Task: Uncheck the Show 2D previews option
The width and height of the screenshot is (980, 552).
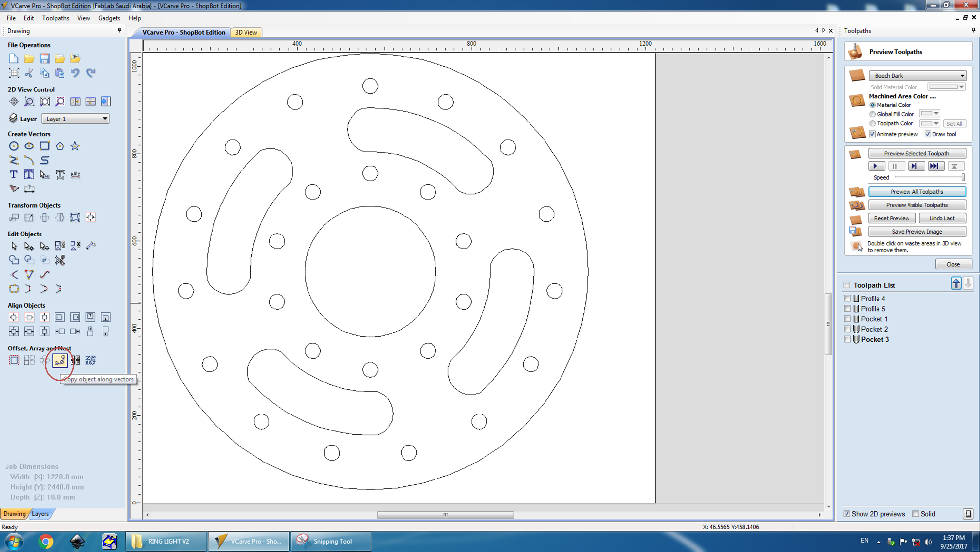Action: [847, 513]
